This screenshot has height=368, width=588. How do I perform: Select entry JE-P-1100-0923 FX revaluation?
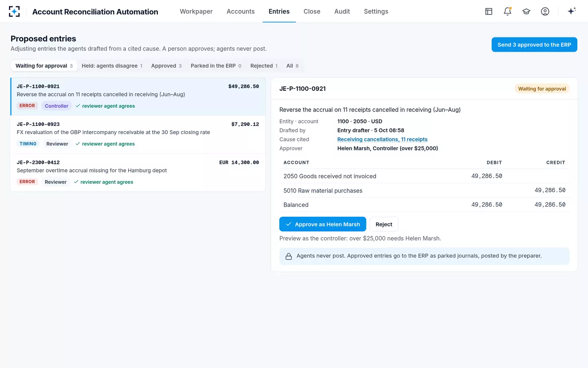click(x=138, y=135)
